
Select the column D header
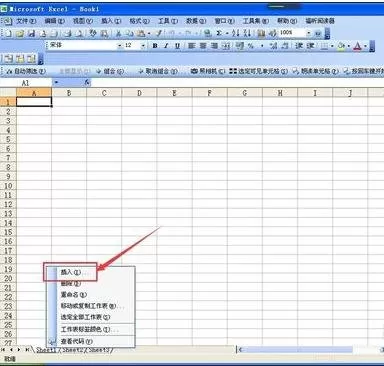[139, 93]
